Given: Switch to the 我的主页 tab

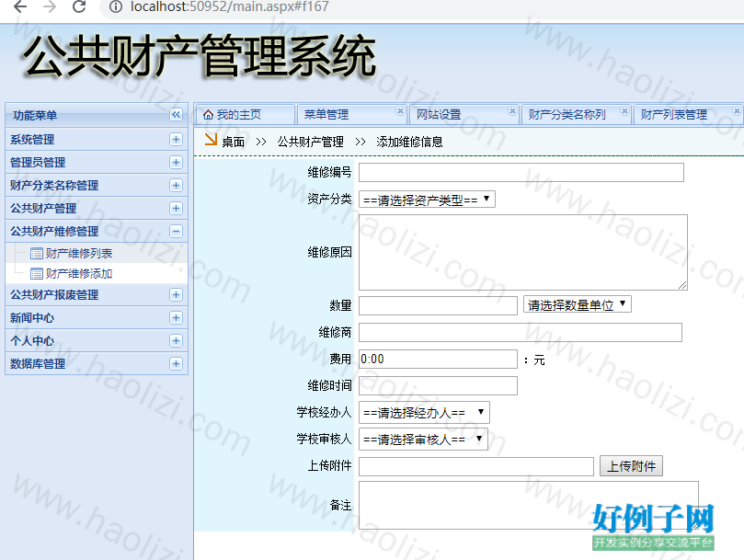Looking at the screenshot, I should 245,115.
